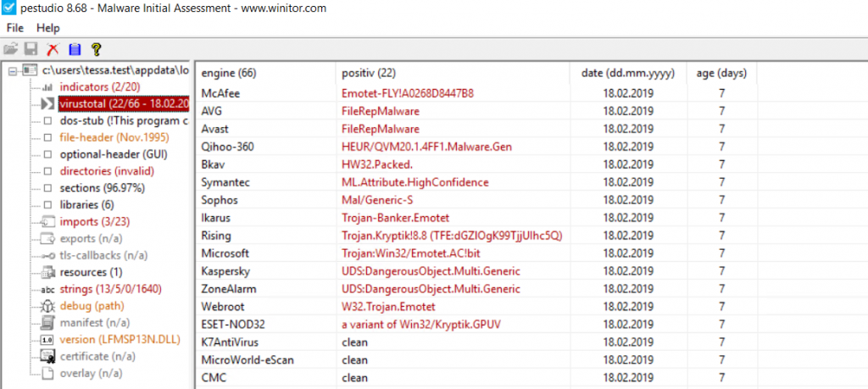
Task: Select libraries (6) tree item
Action: pos(86,205)
